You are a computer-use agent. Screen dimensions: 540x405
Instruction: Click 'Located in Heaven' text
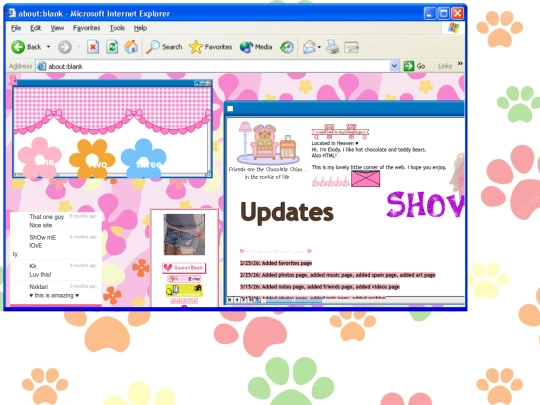click(x=335, y=143)
